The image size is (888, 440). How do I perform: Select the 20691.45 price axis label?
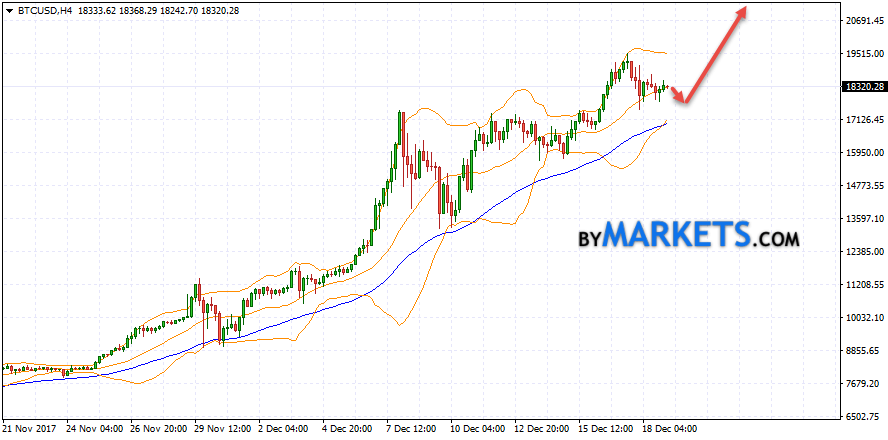[x=861, y=21]
